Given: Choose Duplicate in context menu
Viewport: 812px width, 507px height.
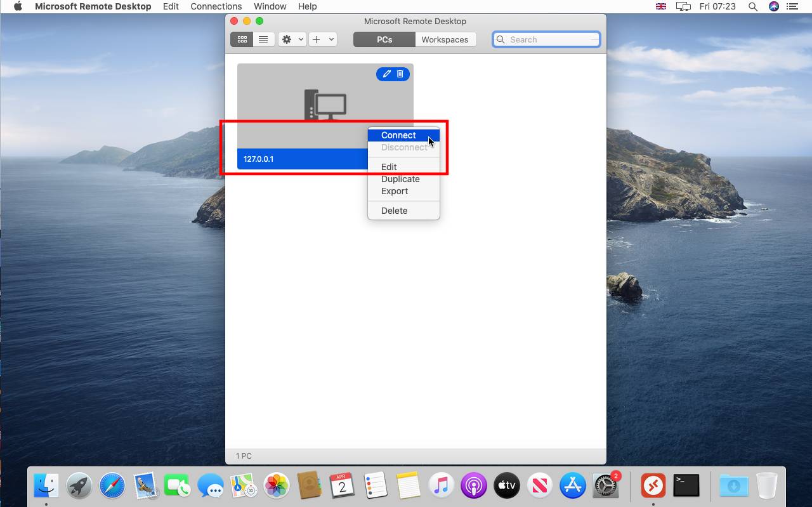Looking at the screenshot, I should coord(403,179).
